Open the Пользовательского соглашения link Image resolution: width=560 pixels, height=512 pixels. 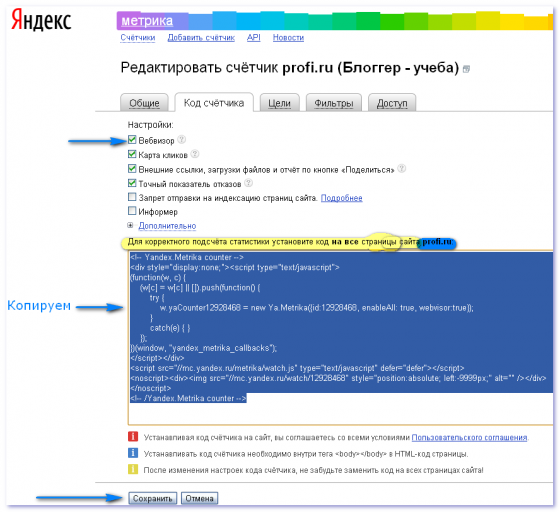(469, 437)
